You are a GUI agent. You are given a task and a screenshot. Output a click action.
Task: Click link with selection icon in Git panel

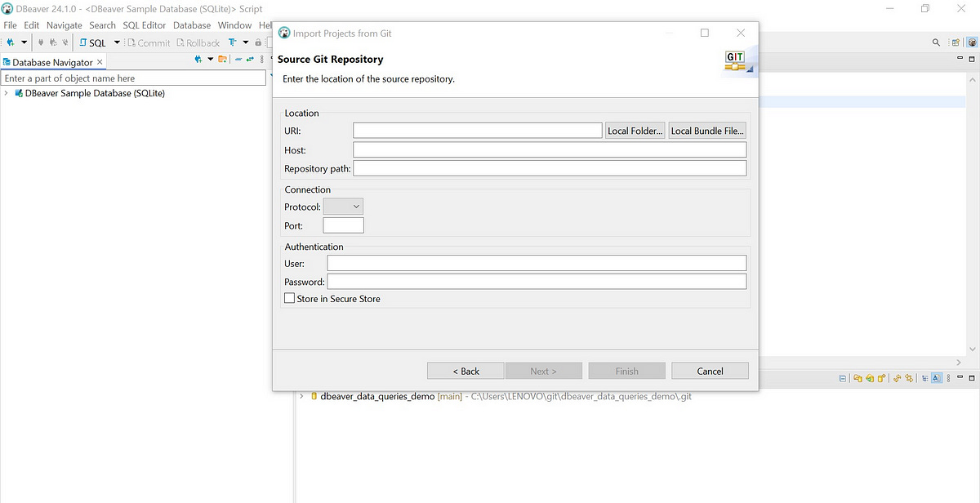point(898,378)
